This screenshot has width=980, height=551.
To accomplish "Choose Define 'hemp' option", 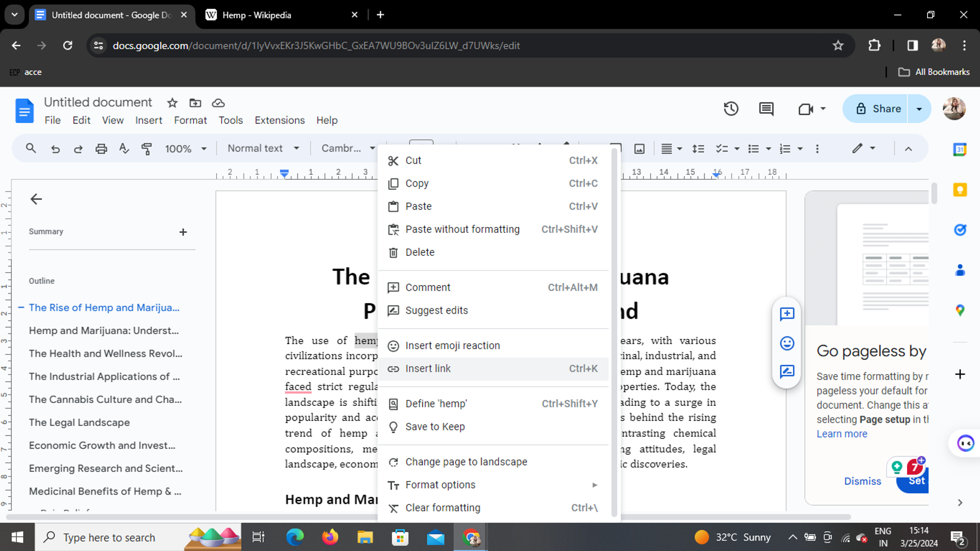I will point(493,404).
